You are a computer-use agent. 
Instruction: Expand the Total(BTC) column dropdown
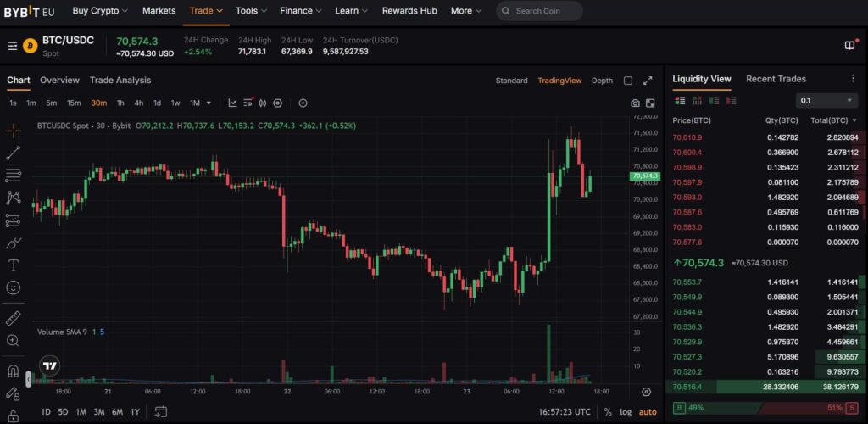point(854,120)
